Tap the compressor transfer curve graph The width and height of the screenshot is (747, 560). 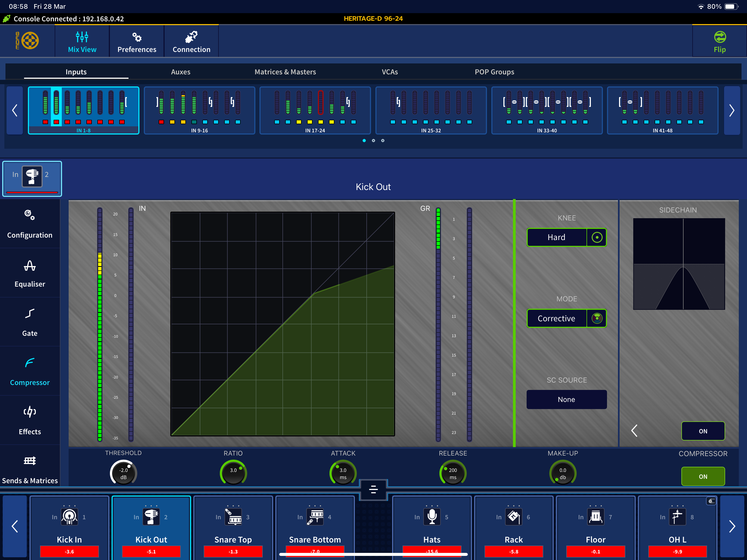click(x=283, y=324)
